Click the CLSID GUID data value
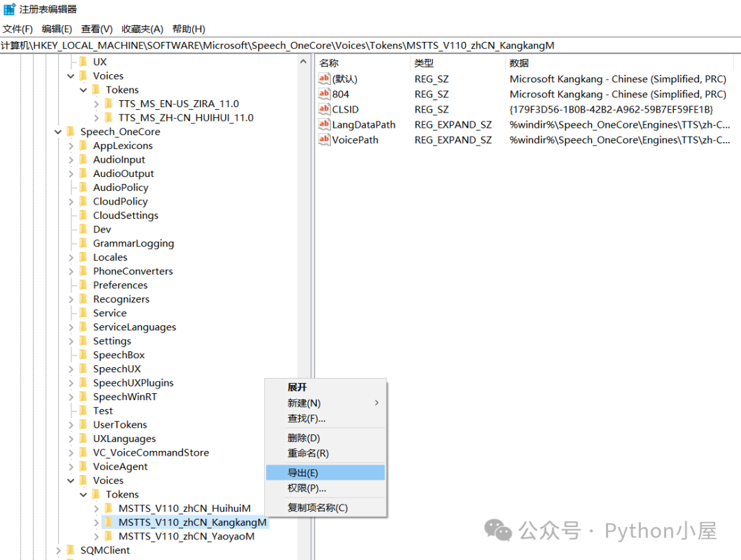 click(611, 109)
